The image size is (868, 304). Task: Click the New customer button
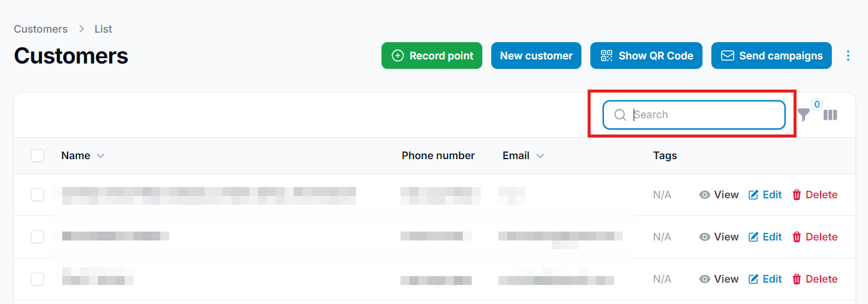(x=536, y=56)
